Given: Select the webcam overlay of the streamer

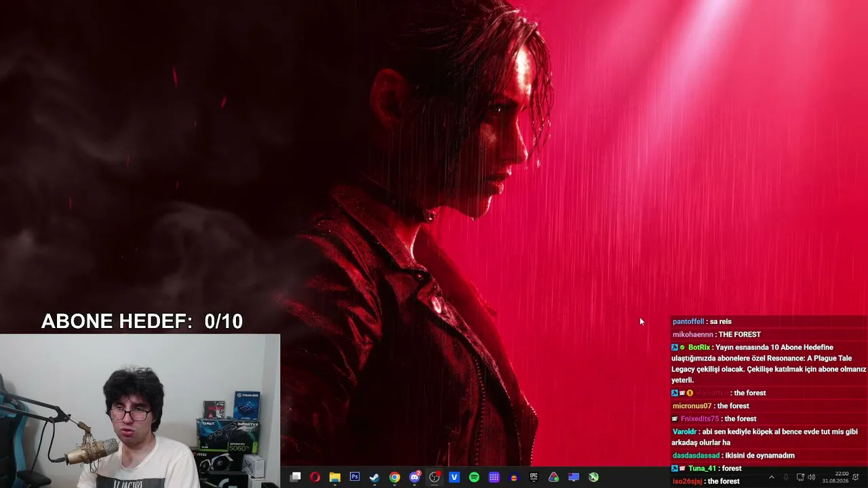Looking at the screenshot, I should (x=140, y=411).
